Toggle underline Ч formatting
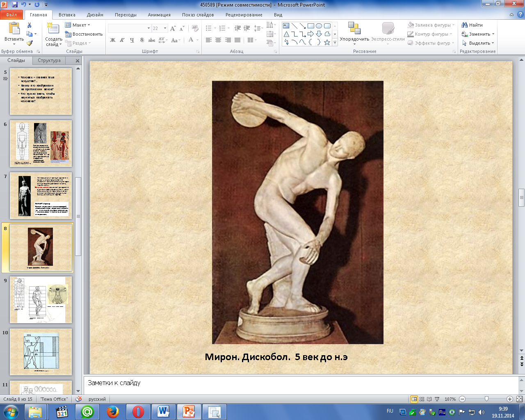Image resolution: width=525 pixels, height=420 pixels. (x=132, y=40)
